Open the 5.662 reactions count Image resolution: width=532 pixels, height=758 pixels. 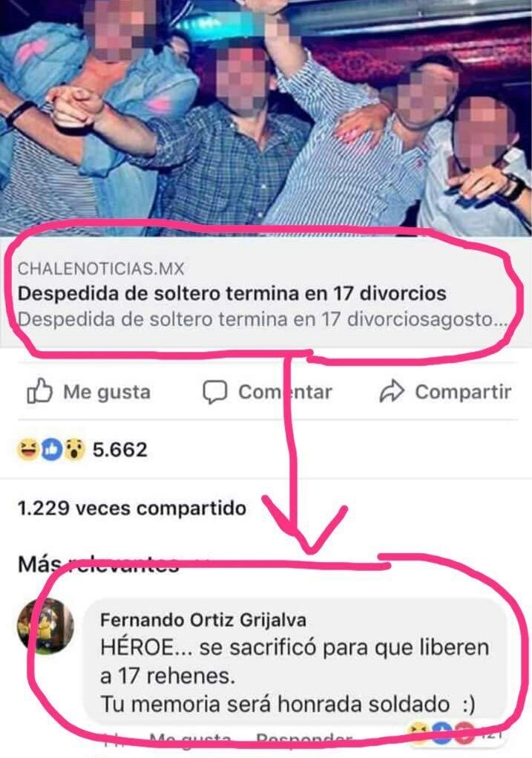click(x=120, y=450)
